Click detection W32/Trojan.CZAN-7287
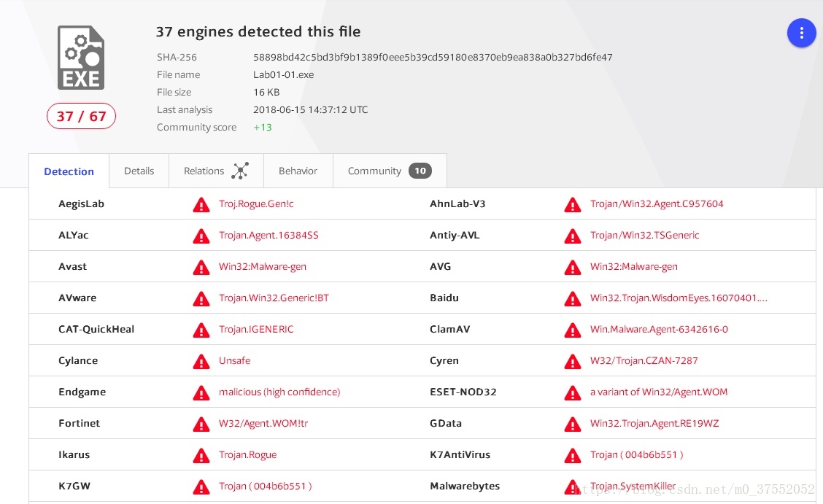This screenshot has width=823, height=504. [644, 360]
